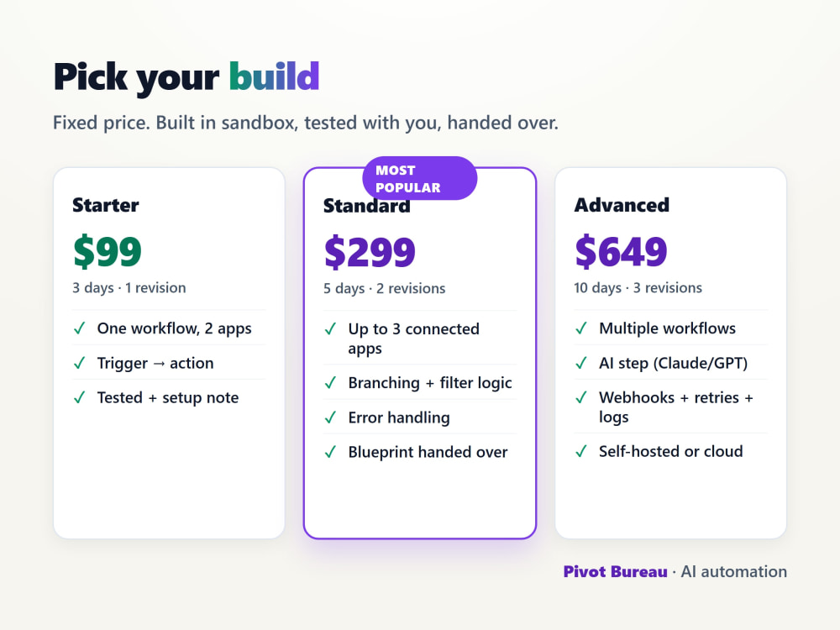Click the $299 Standard price
The image size is (840, 630).
tap(370, 252)
